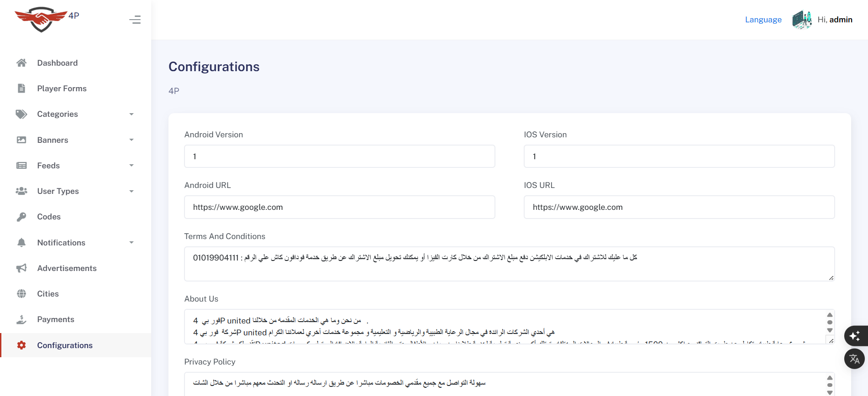Open the floating translate widget
This screenshot has height=396, width=868.
(854, 359)
